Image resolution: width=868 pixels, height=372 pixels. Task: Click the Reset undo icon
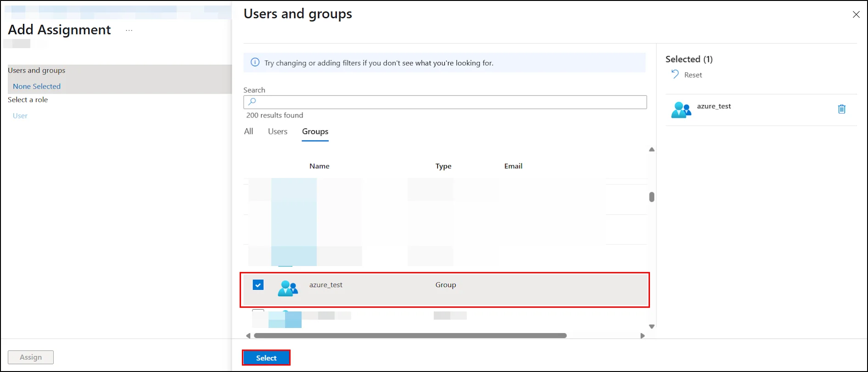click(675, 74)
